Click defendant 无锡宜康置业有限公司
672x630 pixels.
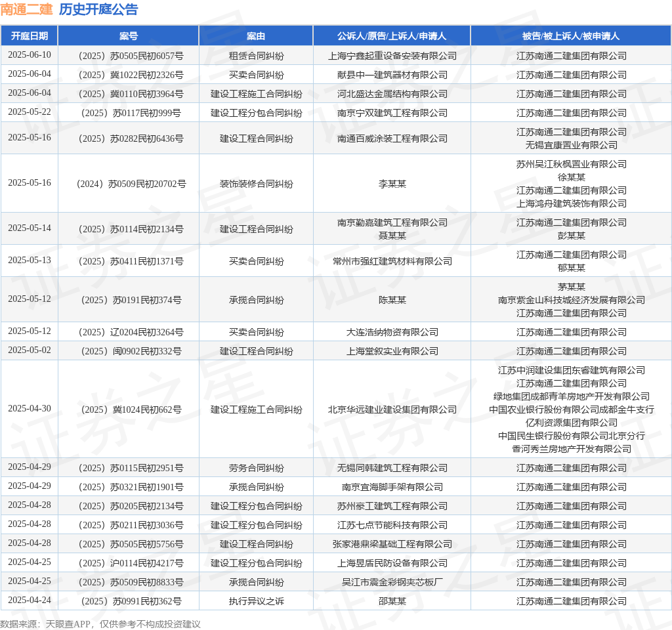click(x=572, y=145)
